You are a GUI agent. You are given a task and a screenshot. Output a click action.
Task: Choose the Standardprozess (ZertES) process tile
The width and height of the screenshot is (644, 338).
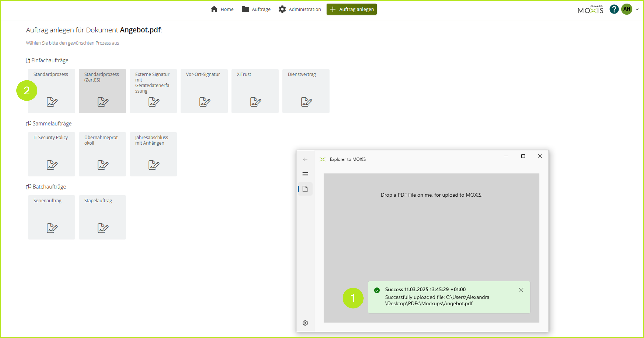tap(102, 91)
